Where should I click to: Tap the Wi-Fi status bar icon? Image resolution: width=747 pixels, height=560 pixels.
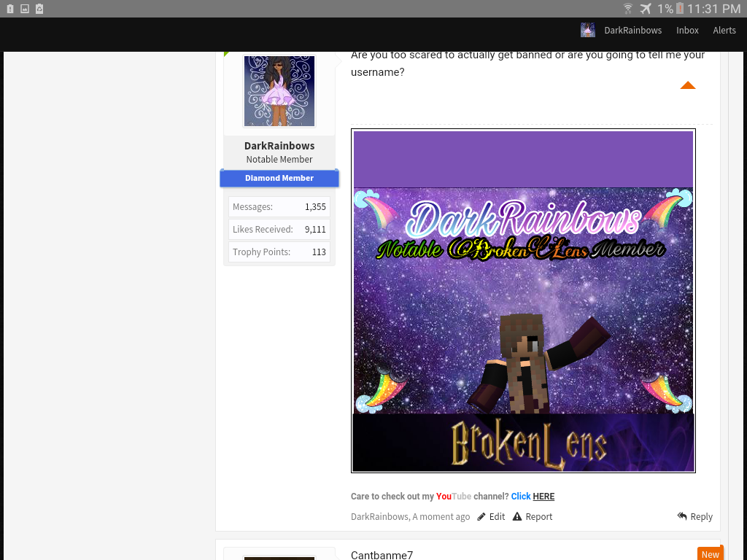click(x=628, y=9)
